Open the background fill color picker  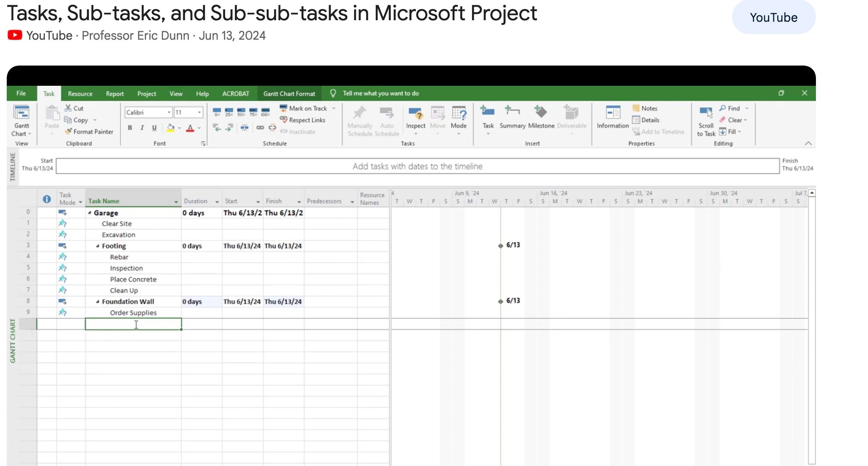coord(170,128)
